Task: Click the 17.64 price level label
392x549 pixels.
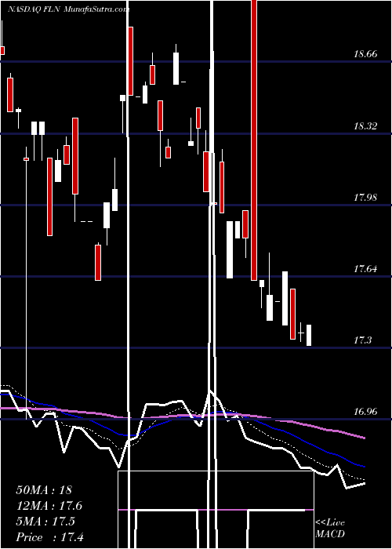Action: pyautogui.click(x=365, y=269)
